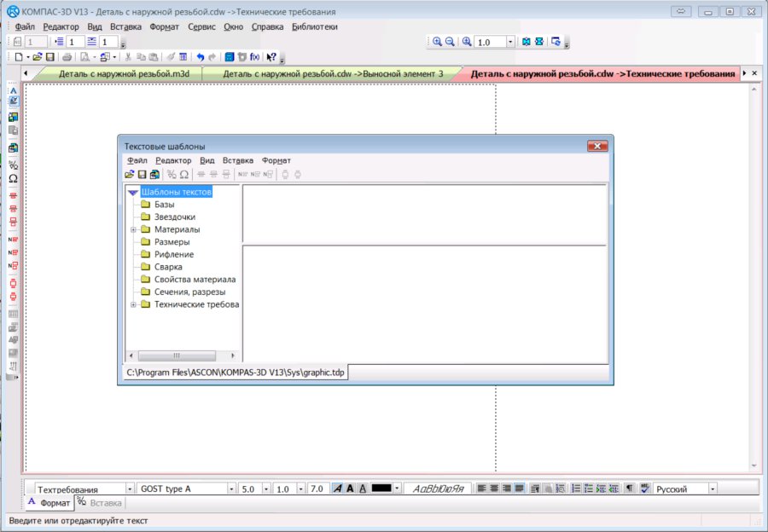768x532 pixels.
Task: Switch to the Деталь с наружной резьбой.m3d tab
Action: 124,74
